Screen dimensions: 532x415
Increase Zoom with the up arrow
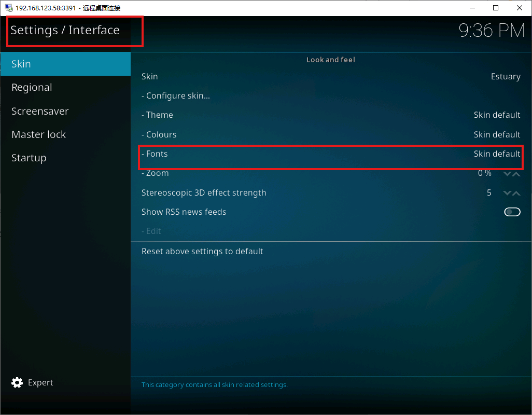click(x=516, y=174)
